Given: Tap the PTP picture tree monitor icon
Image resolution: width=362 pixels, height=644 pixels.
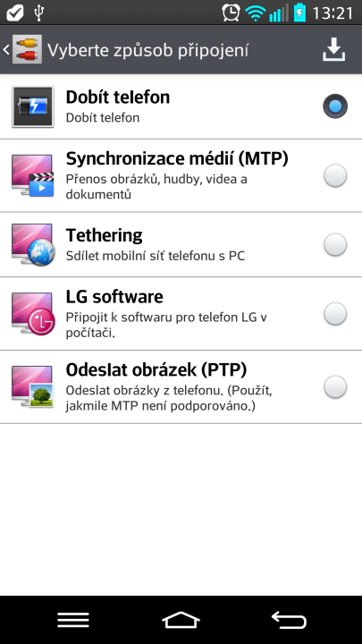Looking at the screenshot, I should [33, 387].
